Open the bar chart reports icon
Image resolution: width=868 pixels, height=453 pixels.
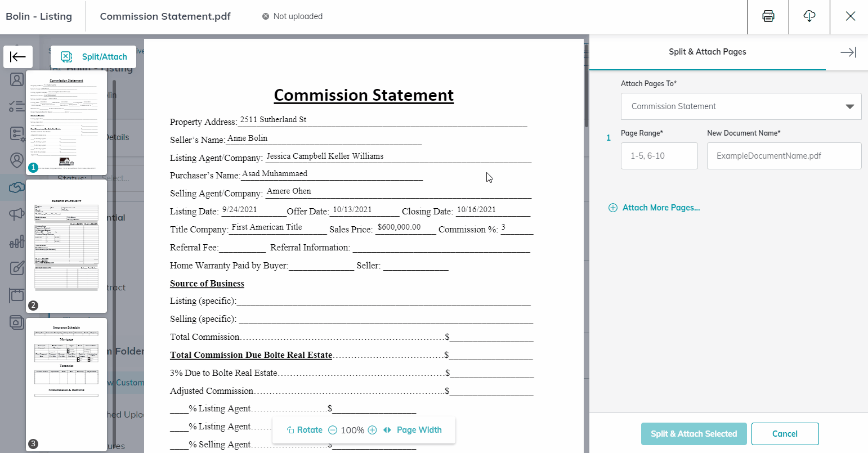[17, 241]
